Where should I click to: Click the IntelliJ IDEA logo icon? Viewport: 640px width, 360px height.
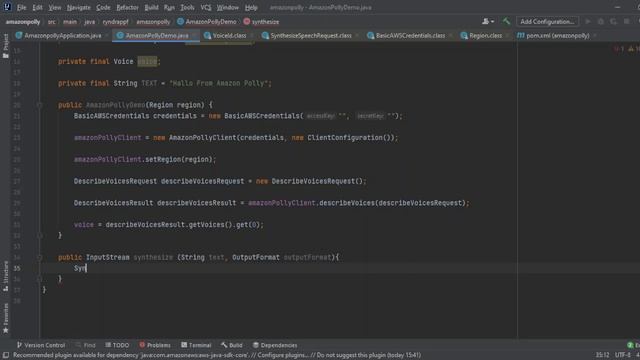coord(7,7)
